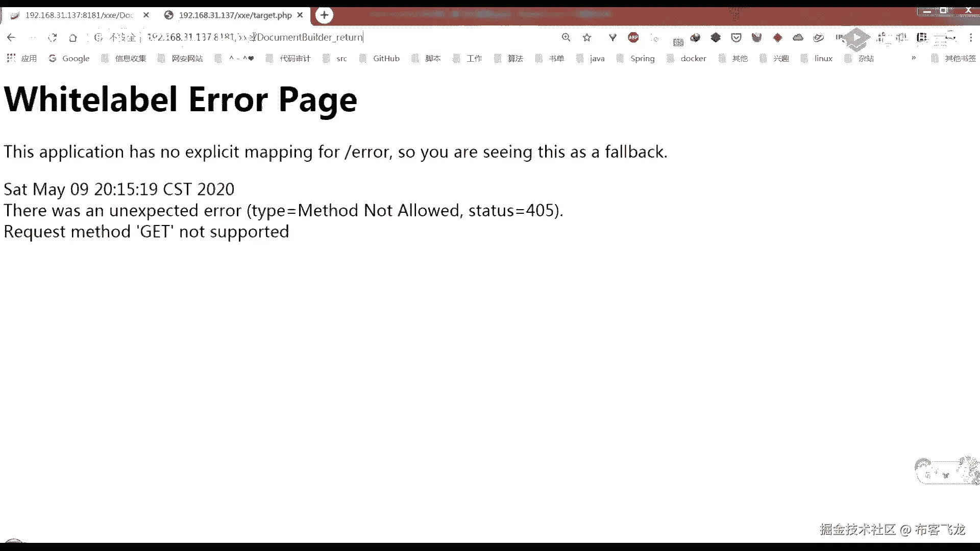Bookmark this page with star icon

tap(587, 37)
